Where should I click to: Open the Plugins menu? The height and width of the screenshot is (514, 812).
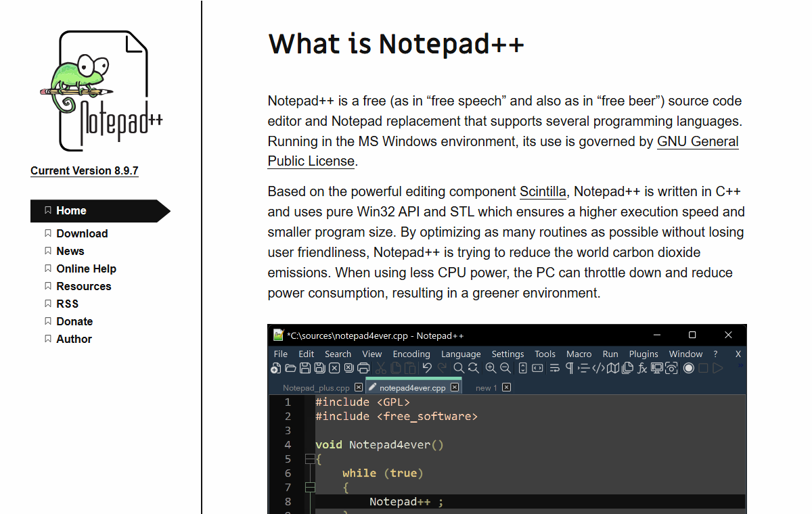point(644,354)
